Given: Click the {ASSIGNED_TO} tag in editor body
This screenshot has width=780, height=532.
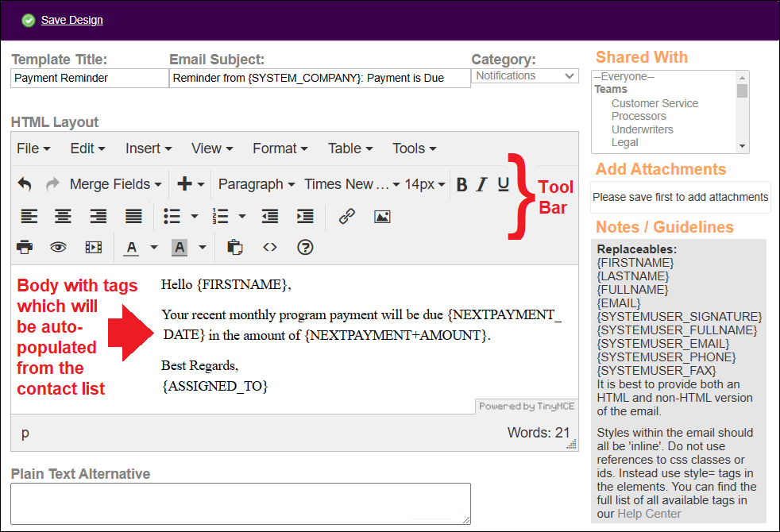Looking at the screenshot, I should 215,386.
